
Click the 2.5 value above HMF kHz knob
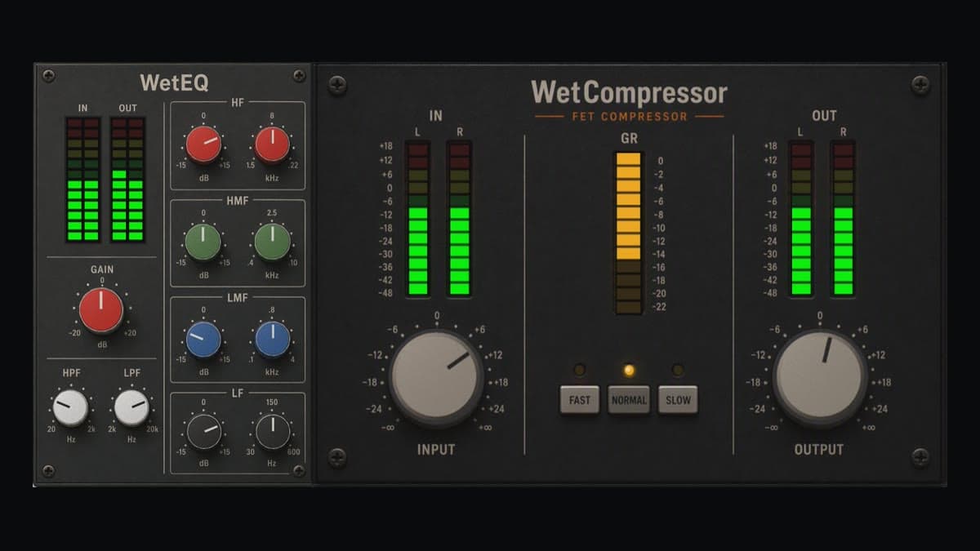click(272, 212)
